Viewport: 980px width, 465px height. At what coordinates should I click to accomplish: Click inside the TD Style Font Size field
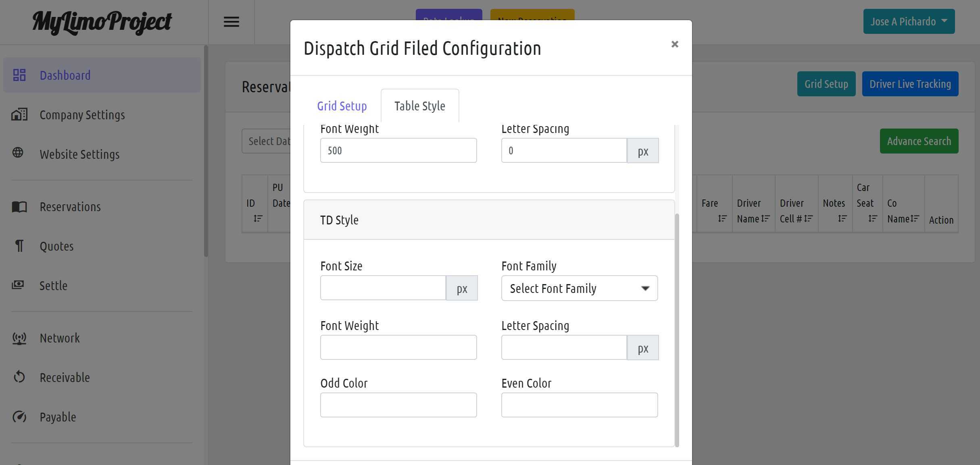point(382,288)
